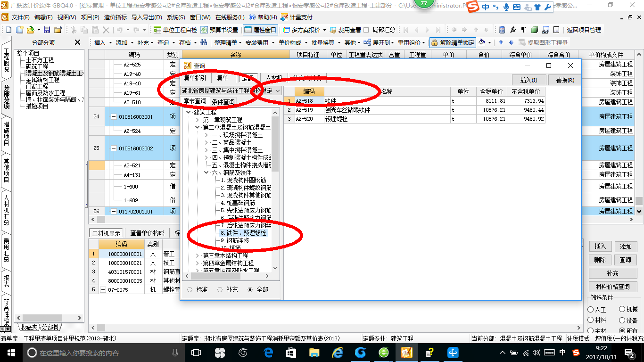Select the 设备 filter radio button

click(x=622, y=321)
